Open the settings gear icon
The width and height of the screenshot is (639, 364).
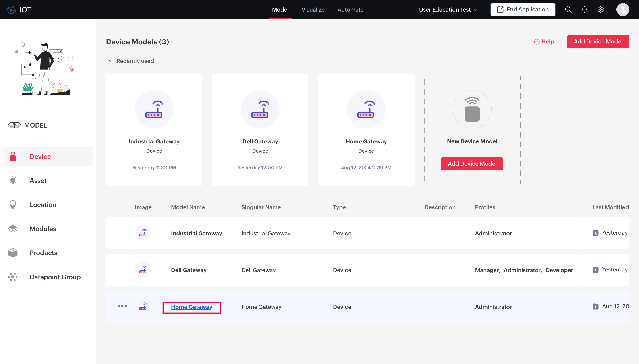[600, 10]
